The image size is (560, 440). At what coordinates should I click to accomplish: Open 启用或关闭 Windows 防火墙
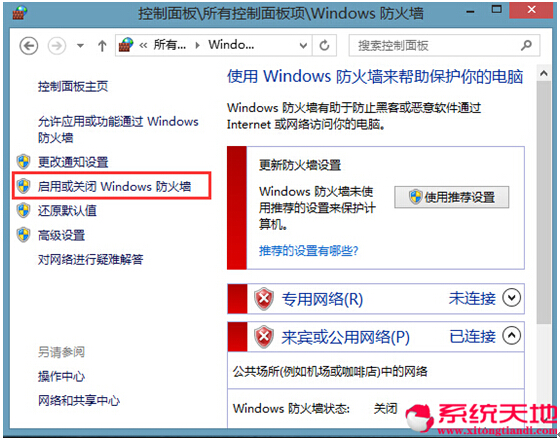pyautogui.click(x=114, y=186)
